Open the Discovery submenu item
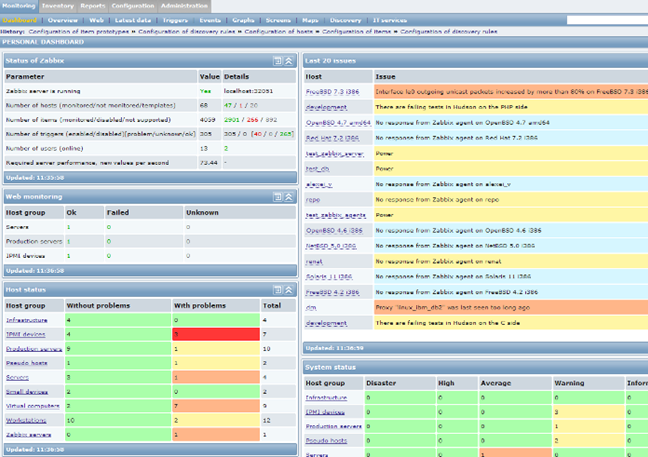The width and height of the screenshot is (648, 457). pos(345,20)
